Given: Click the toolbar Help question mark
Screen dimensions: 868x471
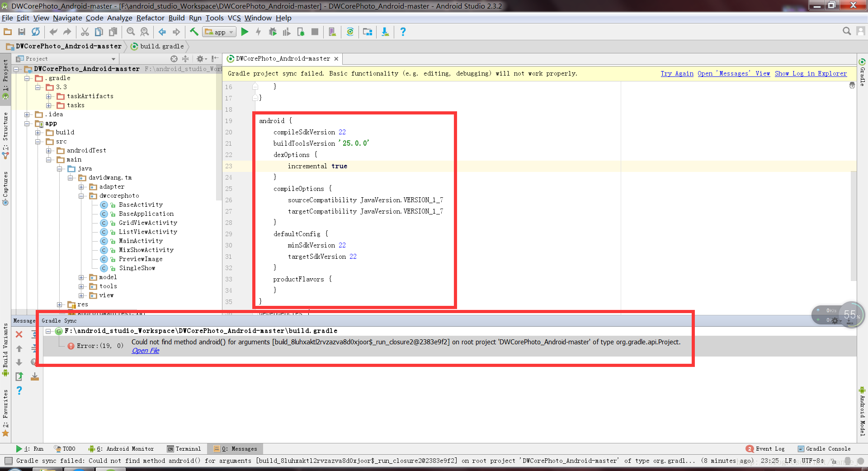Looking at the screenshot, I should (403, 32).
